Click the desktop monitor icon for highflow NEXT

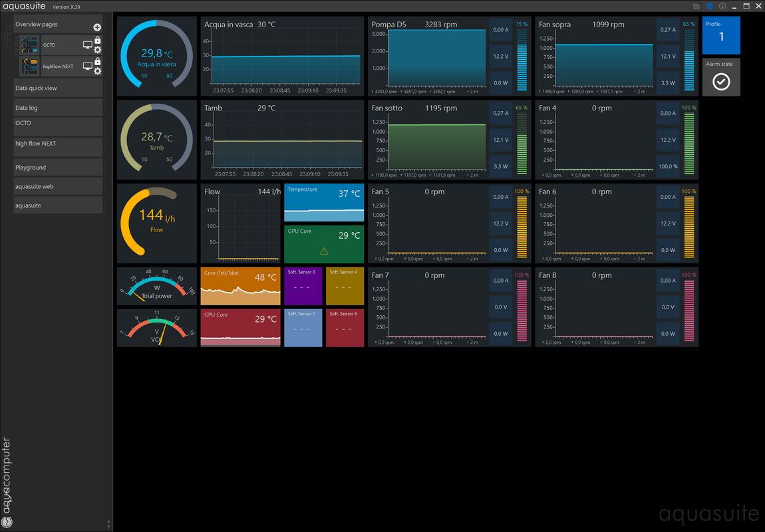[87, 66]
